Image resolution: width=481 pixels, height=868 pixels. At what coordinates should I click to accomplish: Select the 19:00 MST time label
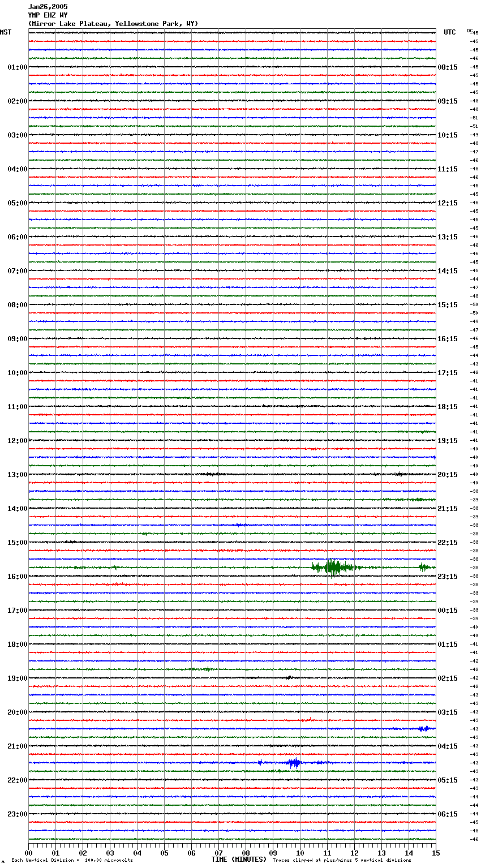coord(18,678)
